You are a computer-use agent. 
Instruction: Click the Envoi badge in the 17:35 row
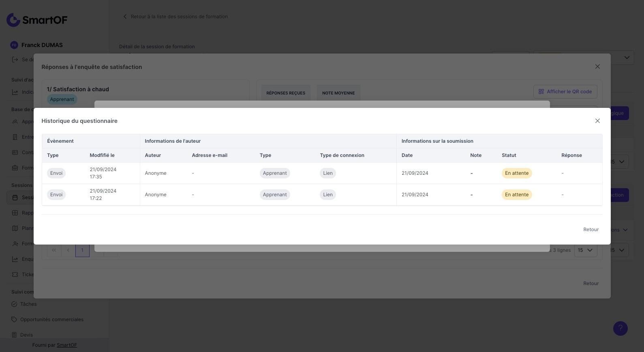pyautogui.click(x=56, y=173)
